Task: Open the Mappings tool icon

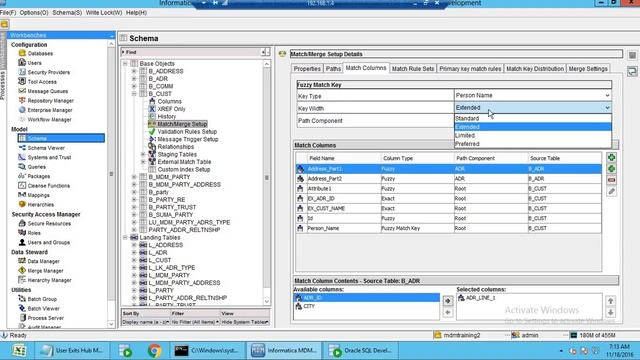Action: [22, 195]
